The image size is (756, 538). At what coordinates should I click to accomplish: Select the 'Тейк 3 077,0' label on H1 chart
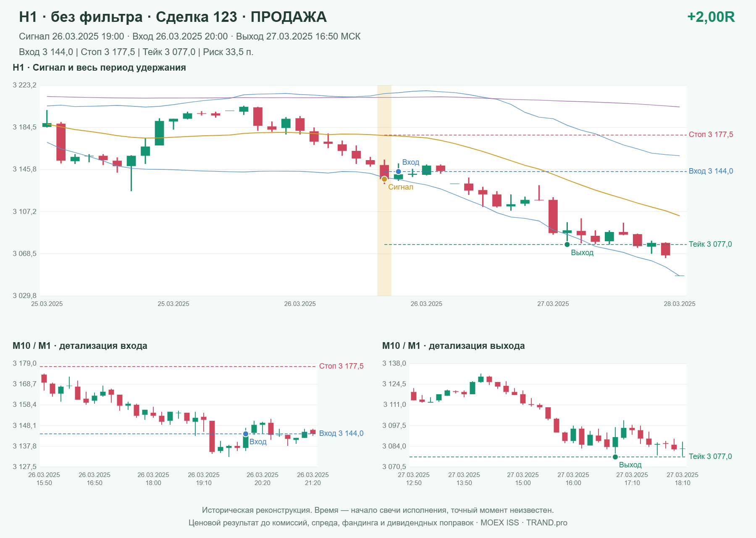(x=710, y=244)
